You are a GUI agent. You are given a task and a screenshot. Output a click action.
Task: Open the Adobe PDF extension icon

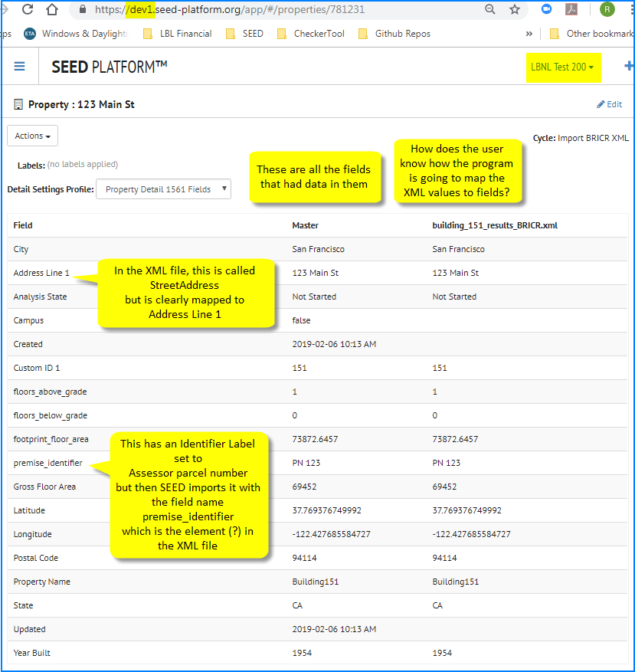[571, 11]
